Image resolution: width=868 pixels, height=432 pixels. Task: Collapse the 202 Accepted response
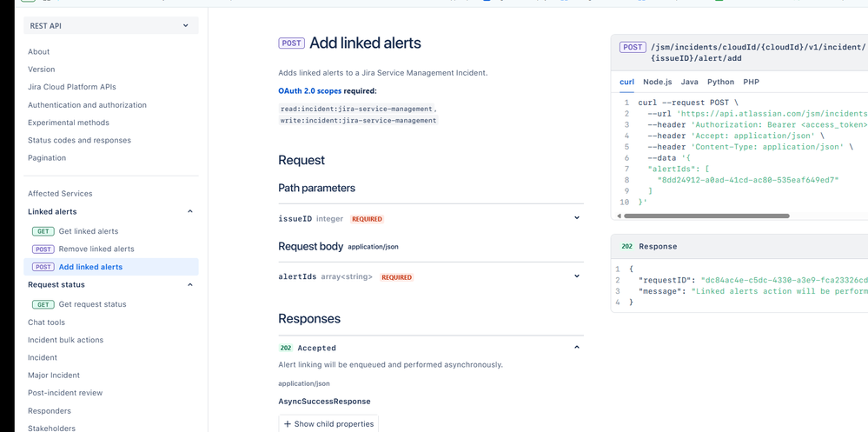577,348
